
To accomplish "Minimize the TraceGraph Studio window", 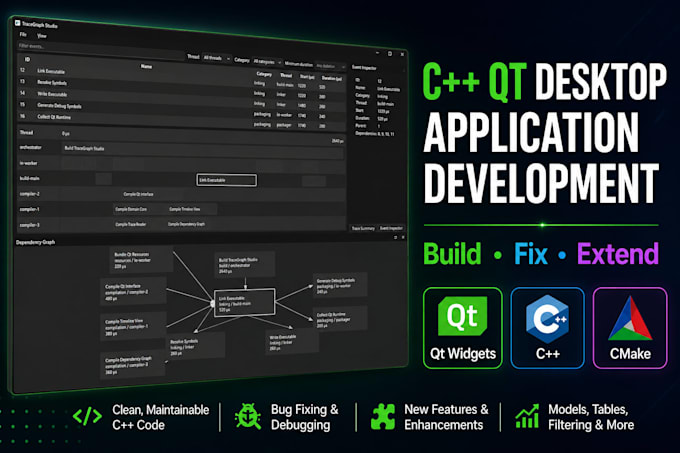I will pyautogui.click(x=377, y=52).
